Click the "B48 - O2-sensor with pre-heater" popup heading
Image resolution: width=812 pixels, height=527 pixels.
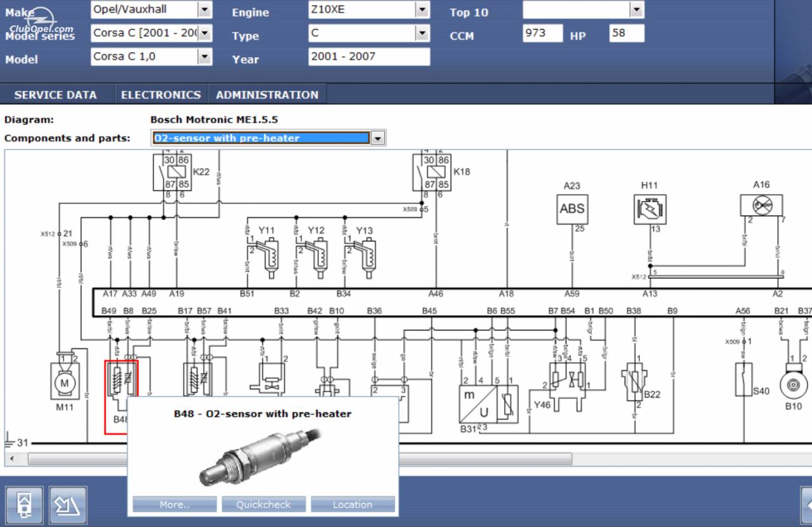263,414
